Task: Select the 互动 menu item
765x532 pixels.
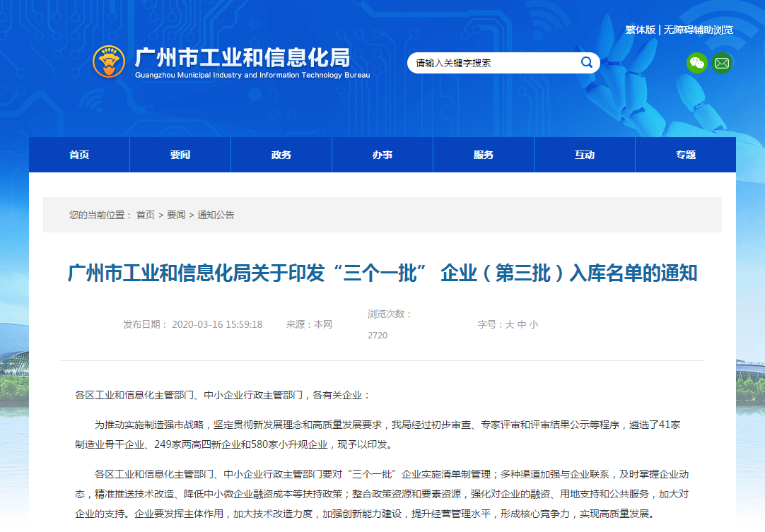Action: (x=585, y=155)
